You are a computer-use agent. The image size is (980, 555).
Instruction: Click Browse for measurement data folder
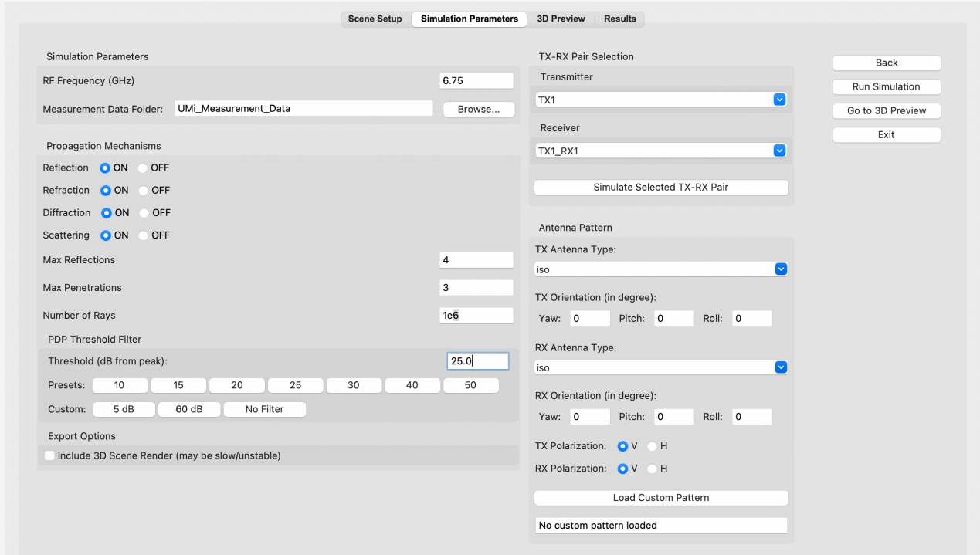(479, 109)
